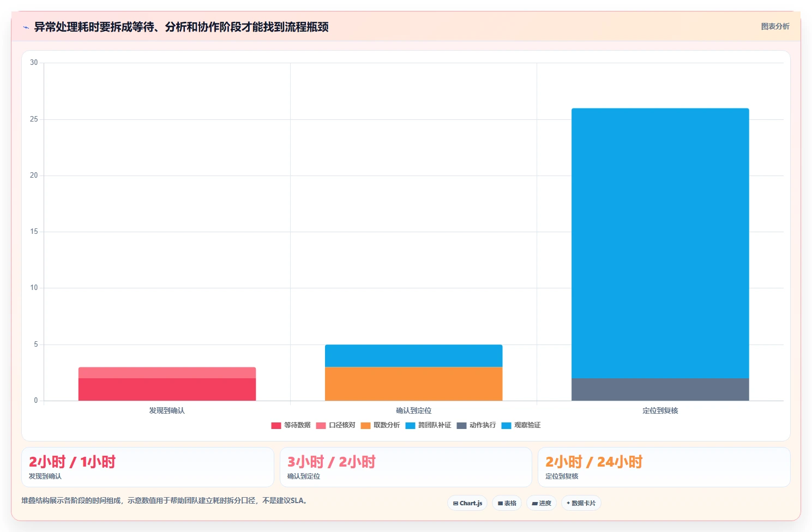Select the Chart.js chip
Image resolution: width=812 pixels, height=532 pixels.
[467, 503]
